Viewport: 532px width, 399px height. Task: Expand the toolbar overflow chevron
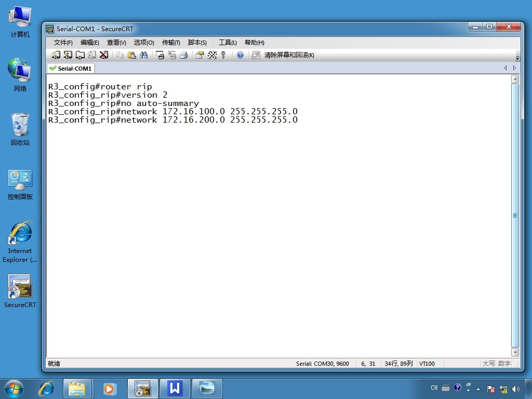click(517, 58)
